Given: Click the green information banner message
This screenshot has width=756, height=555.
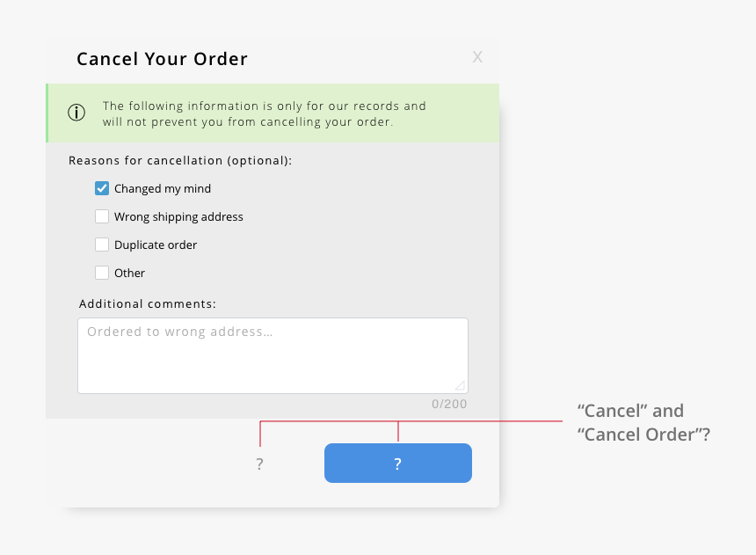Looking at the screenshot, I should tap(265, 113).
